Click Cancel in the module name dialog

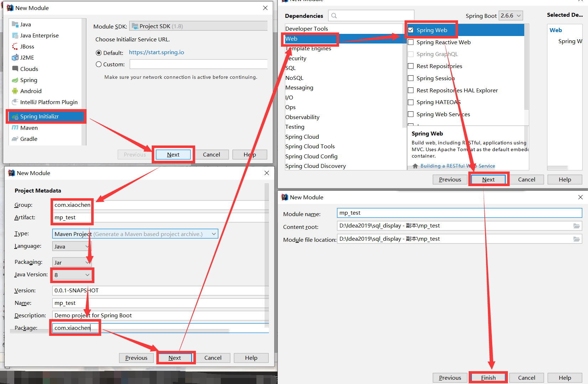click(526, 378)
